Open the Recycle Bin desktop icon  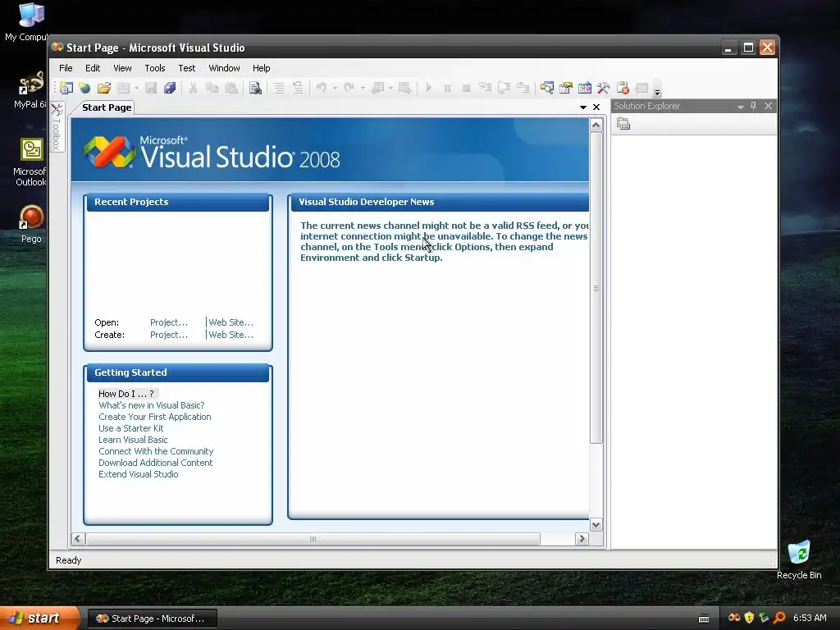(799, 559)
